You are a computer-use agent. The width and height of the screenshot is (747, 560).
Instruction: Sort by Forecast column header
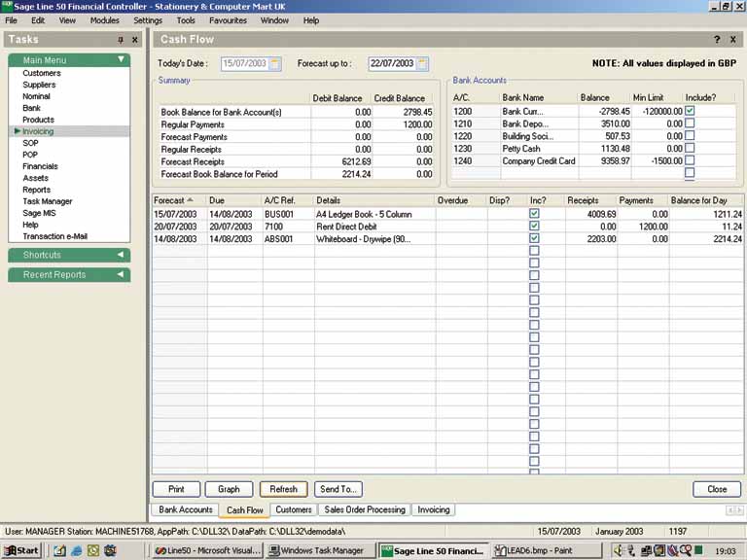pos(179,200)
